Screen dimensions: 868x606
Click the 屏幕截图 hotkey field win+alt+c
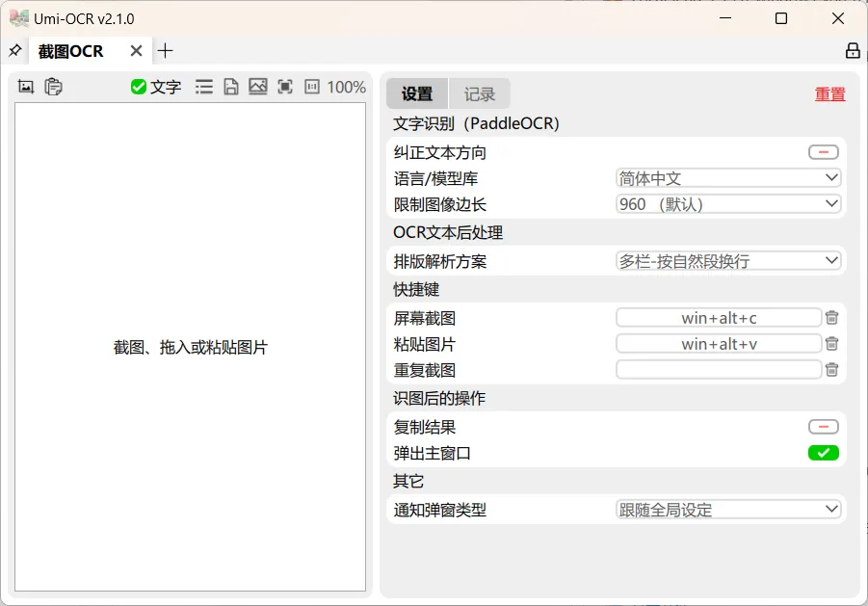[719, 318]
